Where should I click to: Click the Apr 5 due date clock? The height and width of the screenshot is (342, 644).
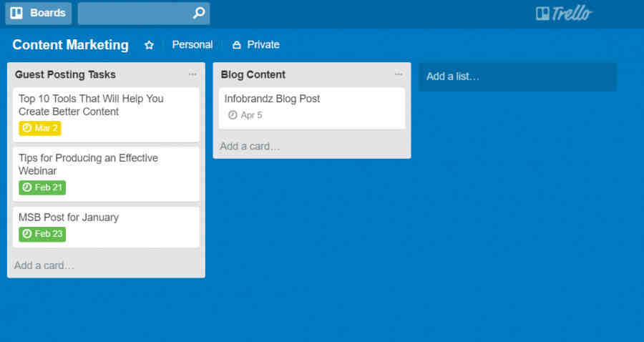tap(233, 115)
